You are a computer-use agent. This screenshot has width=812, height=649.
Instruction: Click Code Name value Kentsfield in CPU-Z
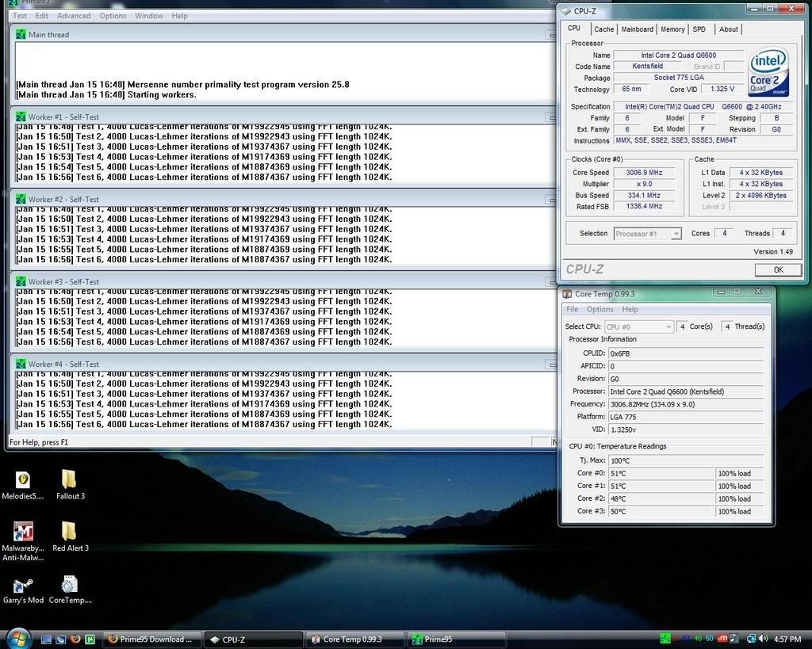pos(647,67)
